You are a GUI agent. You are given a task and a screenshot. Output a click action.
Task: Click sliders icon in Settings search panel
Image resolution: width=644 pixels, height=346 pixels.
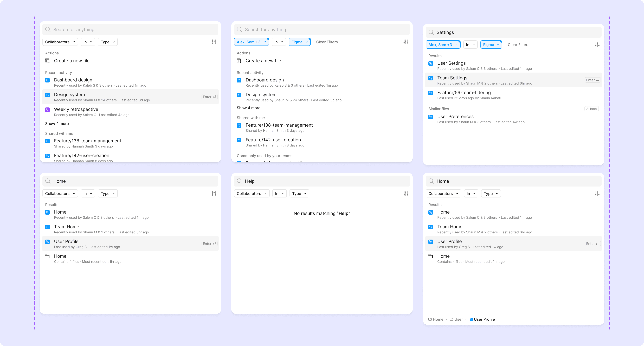597,45
